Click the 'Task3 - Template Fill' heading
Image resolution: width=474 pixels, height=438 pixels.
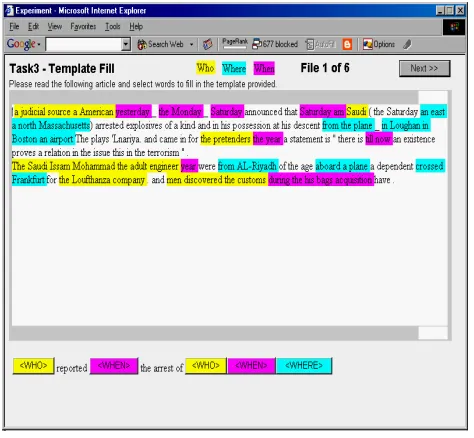(x=62, y=69)
